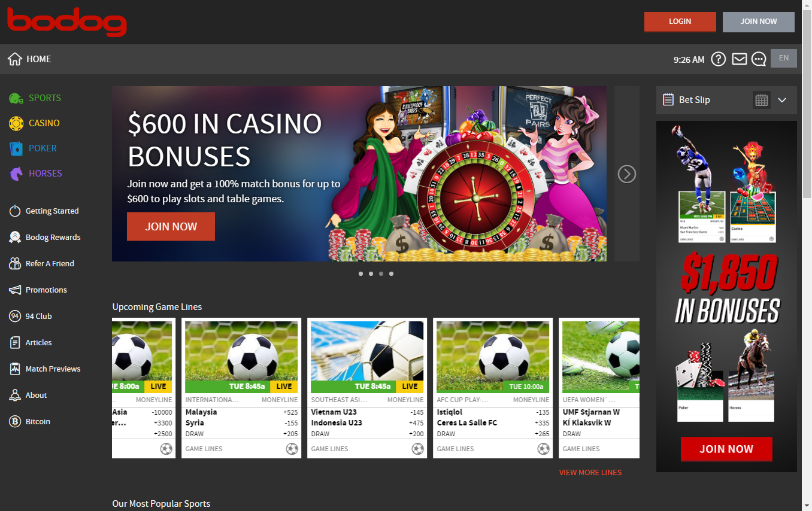812x511 pixels.
Task: Click the Bet Slip calendar grid icon
Action: click(762, 100)
